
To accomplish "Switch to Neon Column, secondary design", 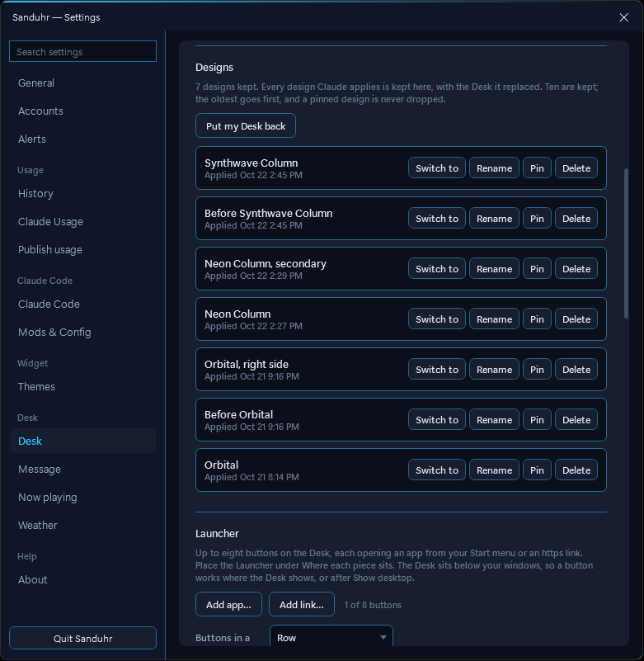I will click(x=437, y=268).
